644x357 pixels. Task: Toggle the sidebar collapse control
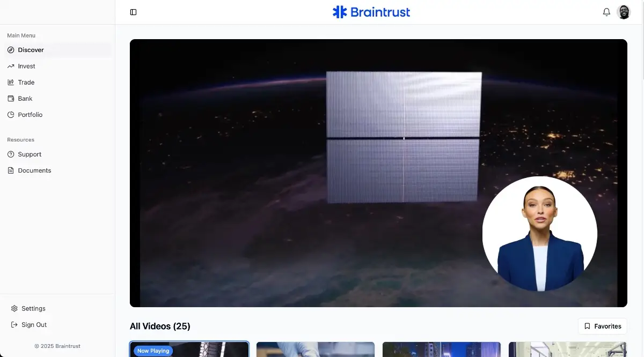(133, 12)
